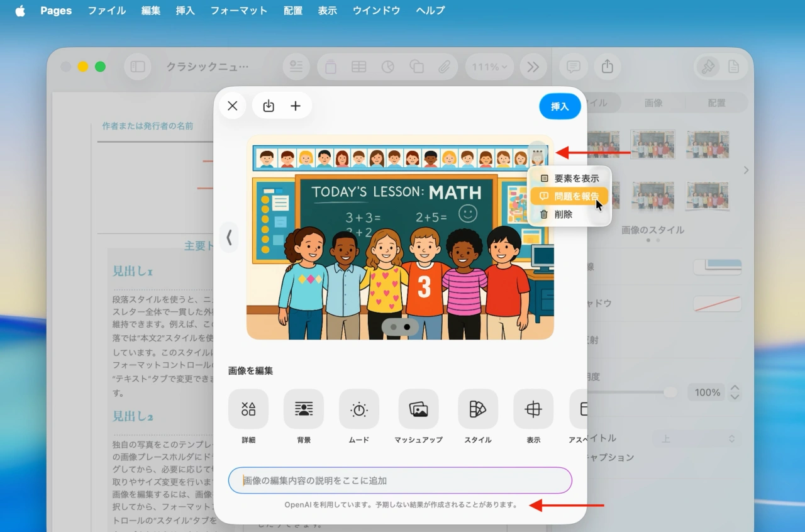Screen dimensions: 805x532
Task: Toggle the sidebar view button
Action: pos(138,67)
